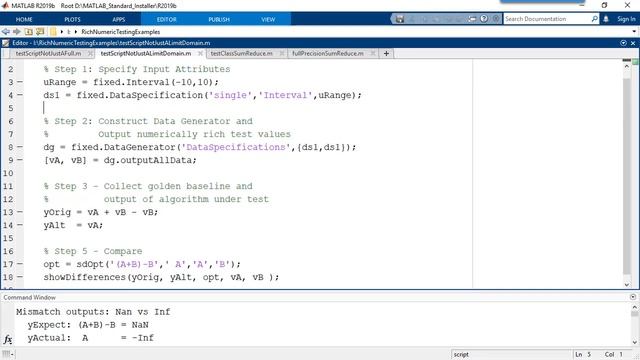Viewport: 640px width, 360px height.
Task: Click the Editor document icon in title strip
Action: point(5,43)
